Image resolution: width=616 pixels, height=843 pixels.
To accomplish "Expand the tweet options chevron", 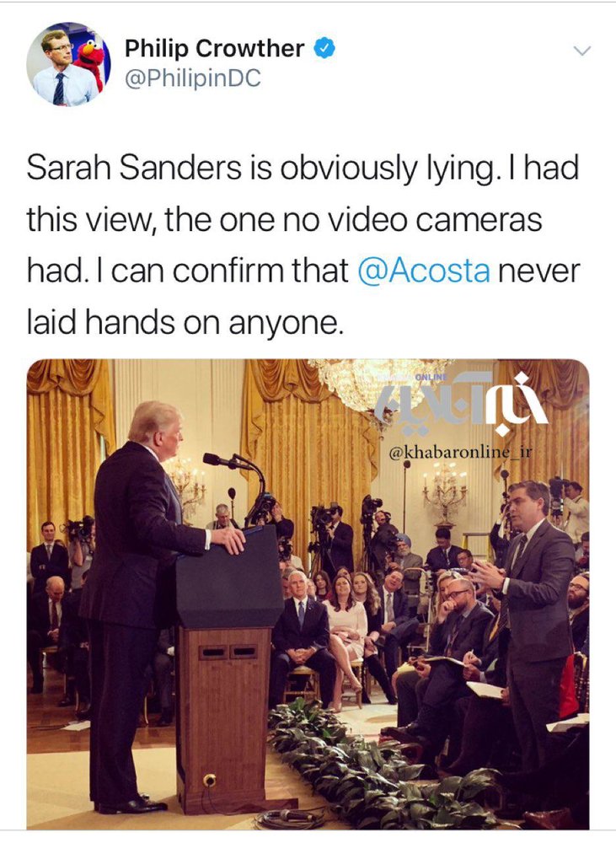I will tap(581, 51).
